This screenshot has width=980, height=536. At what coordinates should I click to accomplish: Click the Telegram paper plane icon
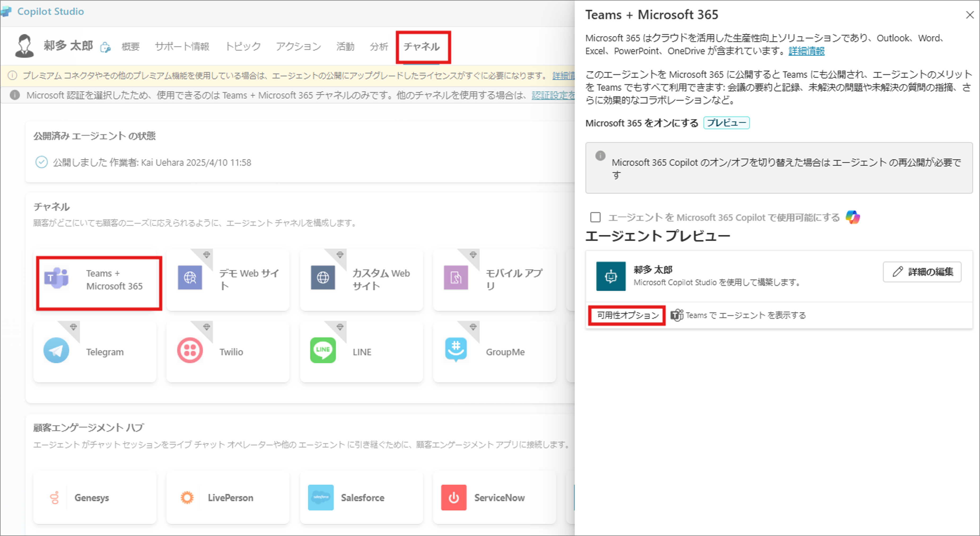[56, 351]
